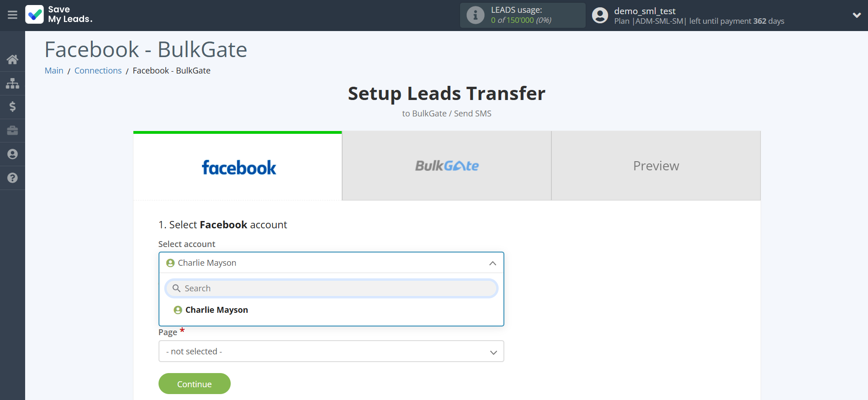Image resolution: width=868 pixels, height=400 pixels.
Task: Collapse the Select account dropdown
Action: 492,263
